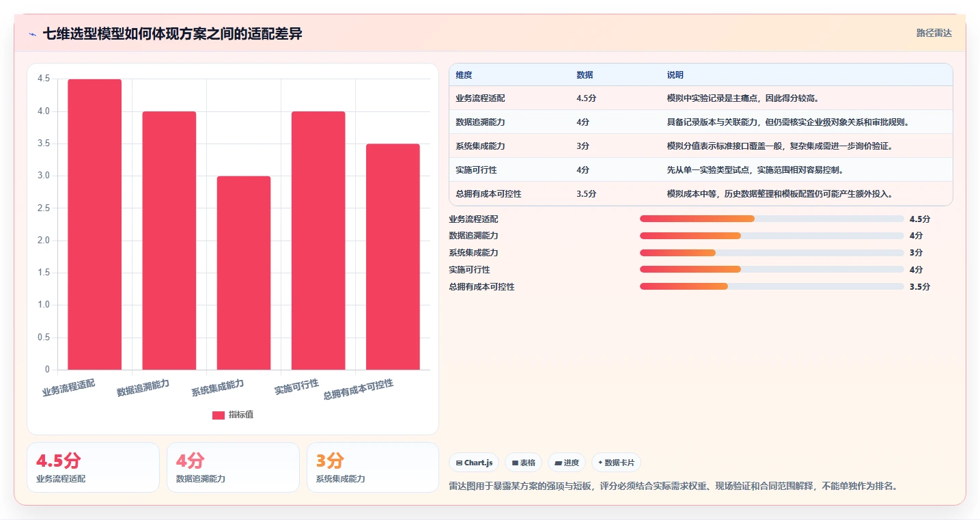Click the 表格 chip icon
Image resolution: width=980 pixels, height=520 pixels.
coord(515,463)
